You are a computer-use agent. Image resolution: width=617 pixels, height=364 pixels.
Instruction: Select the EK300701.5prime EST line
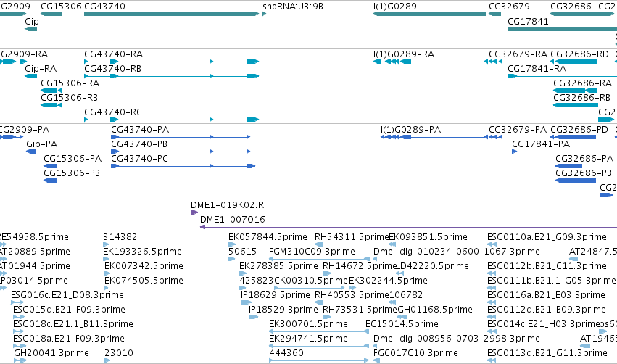pos(319,331)
